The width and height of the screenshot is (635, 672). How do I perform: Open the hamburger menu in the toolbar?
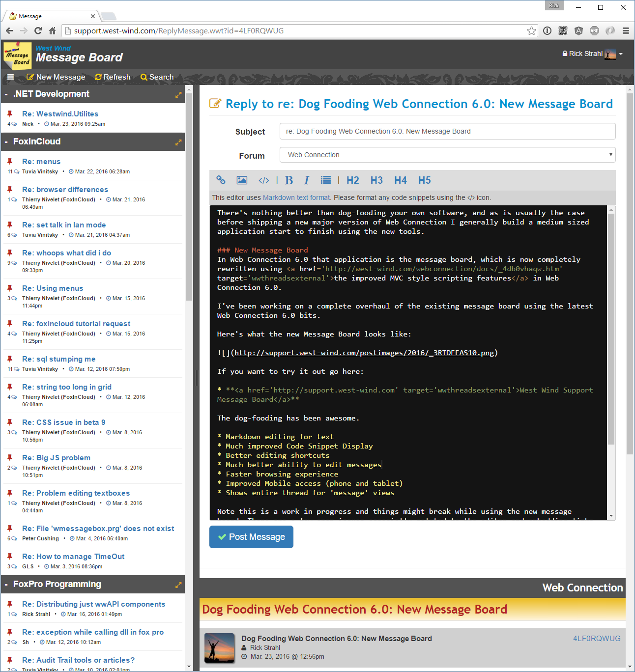click(x=10, y=77)
